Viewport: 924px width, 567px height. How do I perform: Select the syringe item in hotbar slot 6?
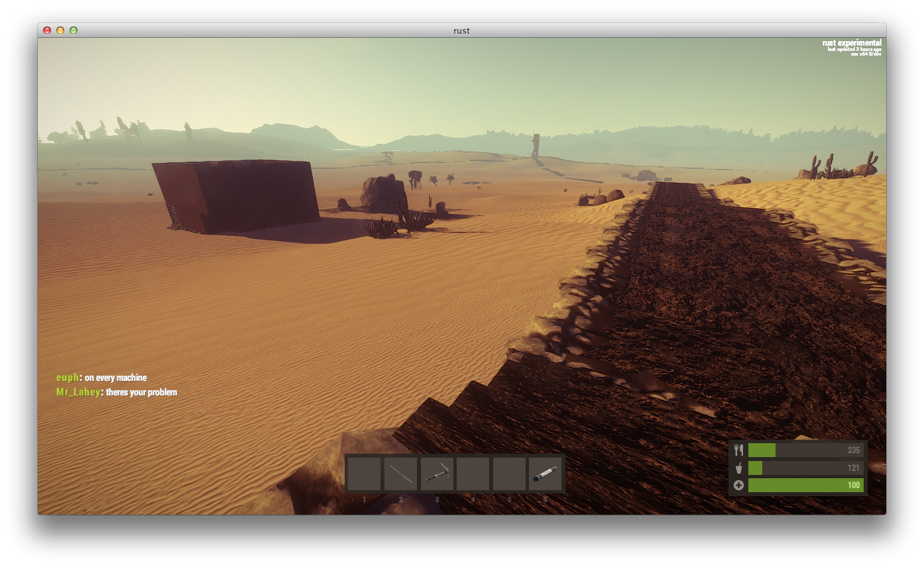tap(545, 474)
